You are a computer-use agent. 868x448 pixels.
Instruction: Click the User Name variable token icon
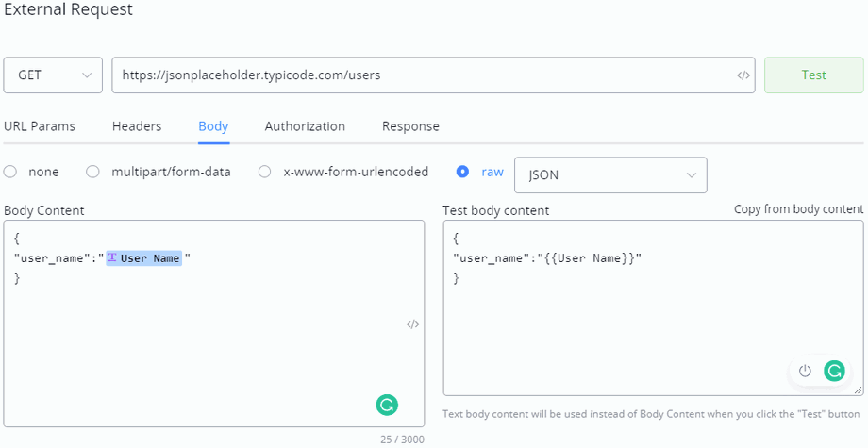pos(112,258)
